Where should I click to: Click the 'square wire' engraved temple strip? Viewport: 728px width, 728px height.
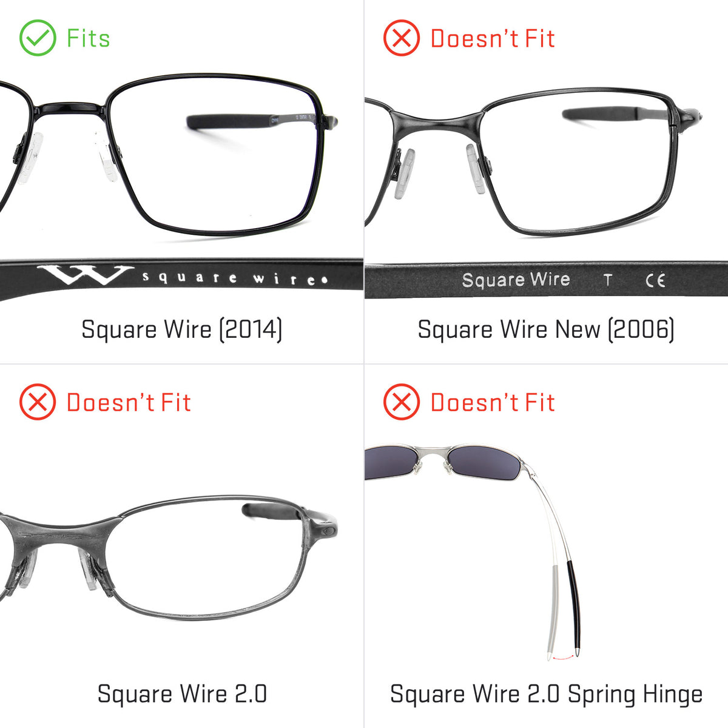(181, 279)
